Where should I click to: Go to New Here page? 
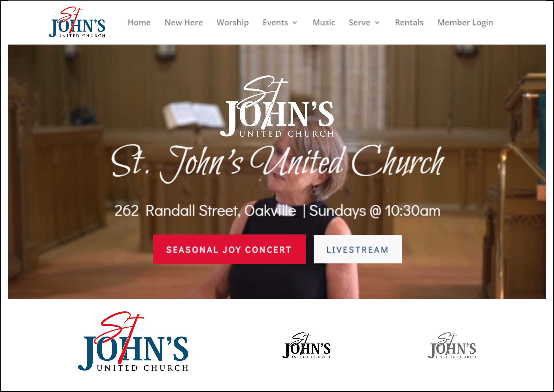(x=184, y=22)
